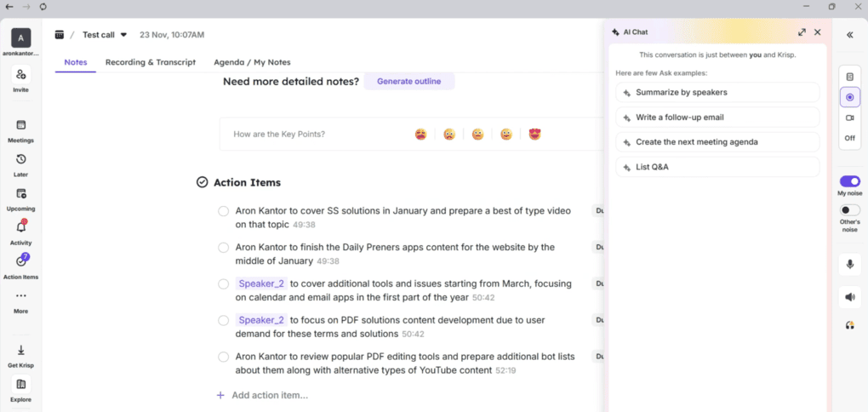Open the Test call dropdown arrow

click(x=123, y=35)
